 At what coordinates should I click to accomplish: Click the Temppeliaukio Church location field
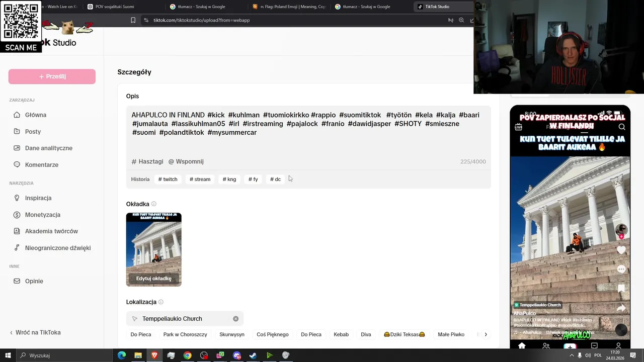[x=185, y=319]
